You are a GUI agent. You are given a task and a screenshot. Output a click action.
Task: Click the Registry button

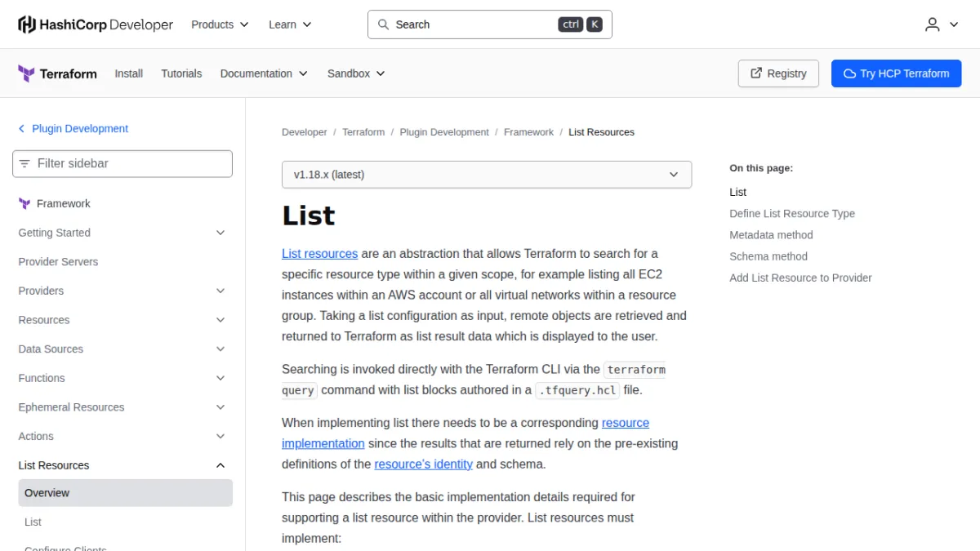click(x=778, y=73)
